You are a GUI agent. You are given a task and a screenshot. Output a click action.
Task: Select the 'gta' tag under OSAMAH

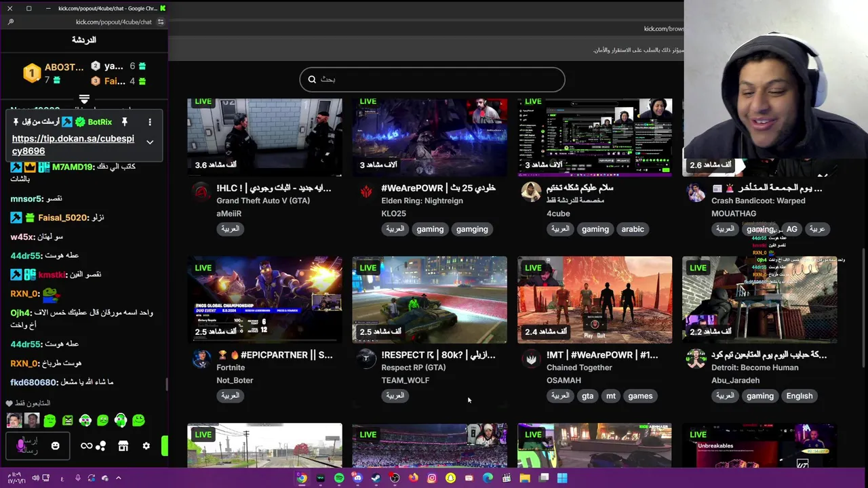pos(587,396)
